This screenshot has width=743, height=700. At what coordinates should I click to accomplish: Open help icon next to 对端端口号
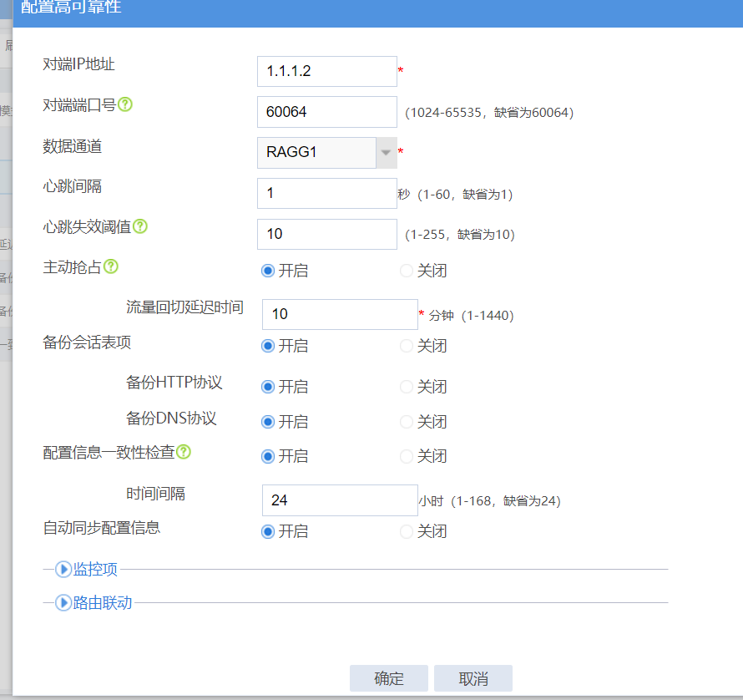(x=125, y=104)
